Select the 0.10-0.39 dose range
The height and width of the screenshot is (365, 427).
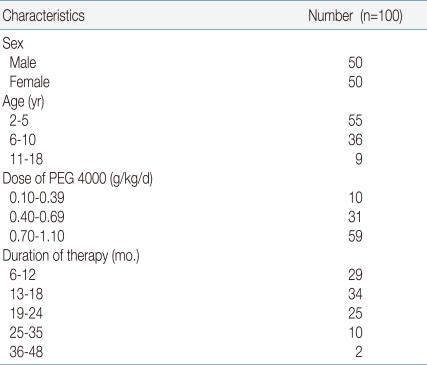(37, 198)
